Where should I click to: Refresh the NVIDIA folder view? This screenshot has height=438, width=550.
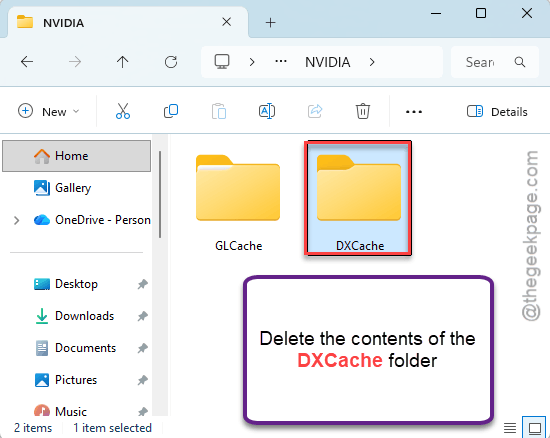171,62
